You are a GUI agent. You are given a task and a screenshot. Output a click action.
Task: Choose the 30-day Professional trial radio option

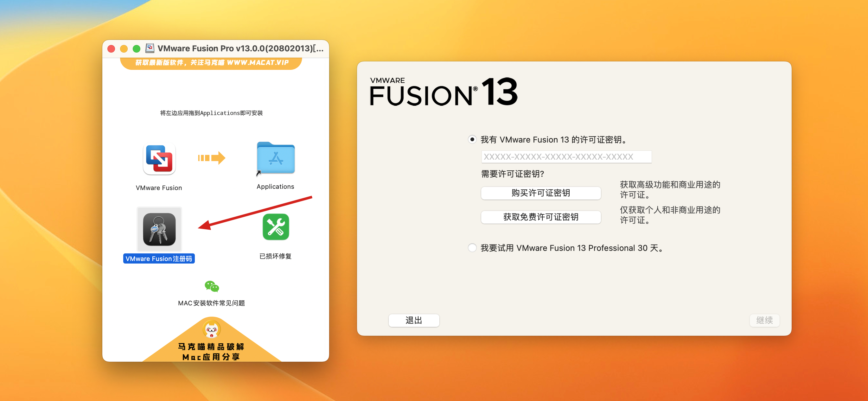tap(472, 248)
